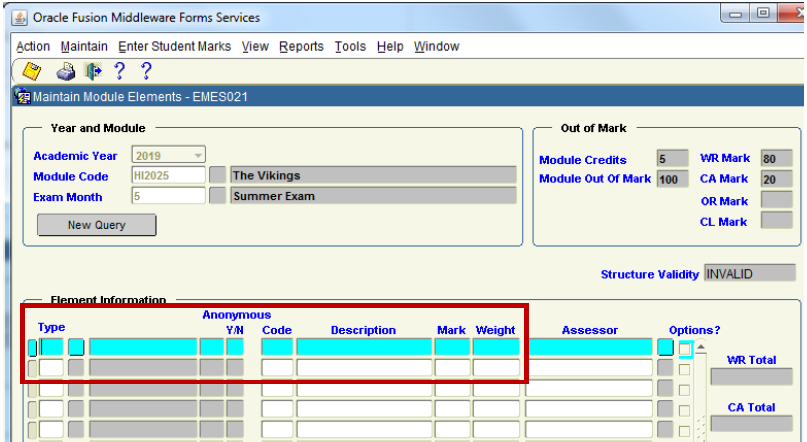Click the Save floppy disk toolbar icon
This screenshot has width=807, height=442.
point(31,71)
